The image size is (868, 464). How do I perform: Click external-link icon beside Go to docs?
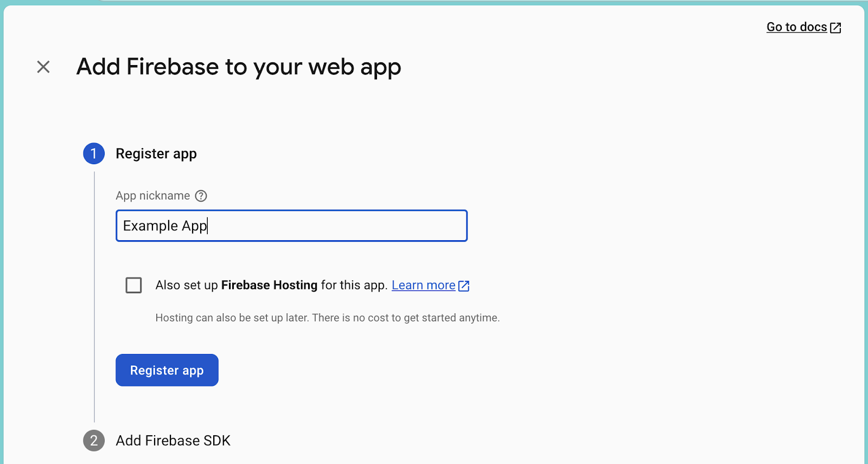coord(835,28)
